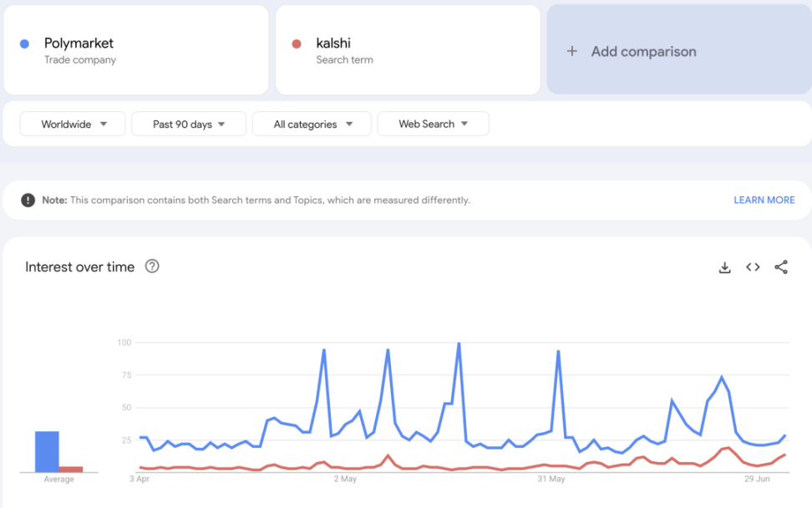
Task: Click the 2 May date label on axis
Action: (x=345, y=479)
